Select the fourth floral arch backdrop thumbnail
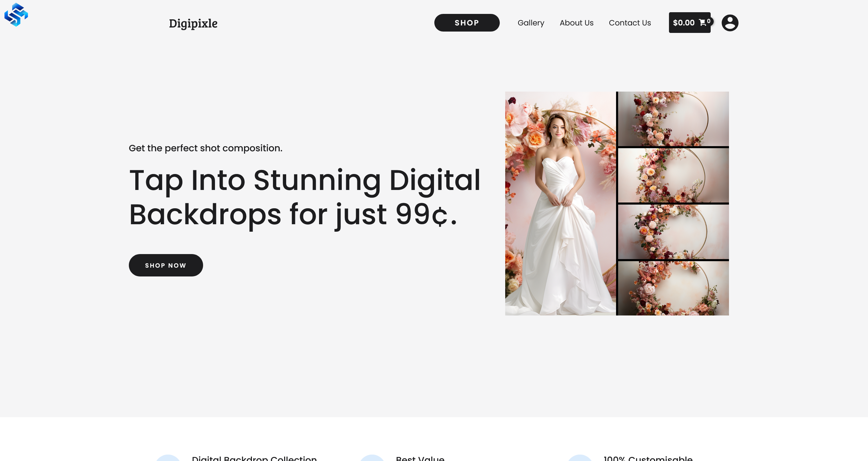Image resolution: width=868 pixels, height=461 pixels. coord(673,288)
